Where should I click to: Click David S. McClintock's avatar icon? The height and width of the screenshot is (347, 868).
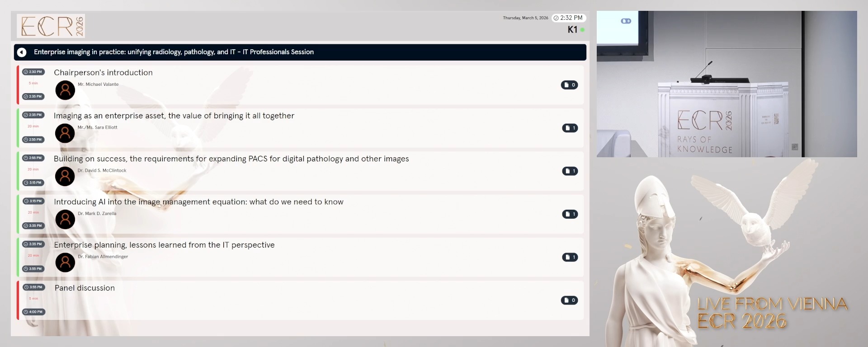coord(65,176)
